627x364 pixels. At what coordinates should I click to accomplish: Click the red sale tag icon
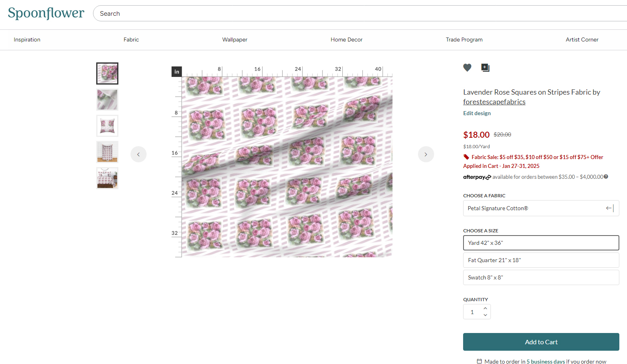[466, 157]
